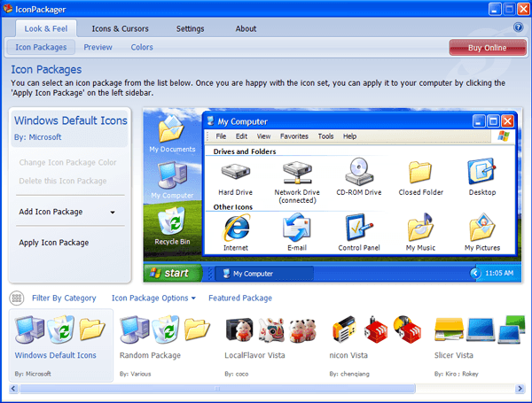Click the category grid icon beside Filter By Category
Screen dimensions: 532x403
pyautogui.click(x=17, y=298)
